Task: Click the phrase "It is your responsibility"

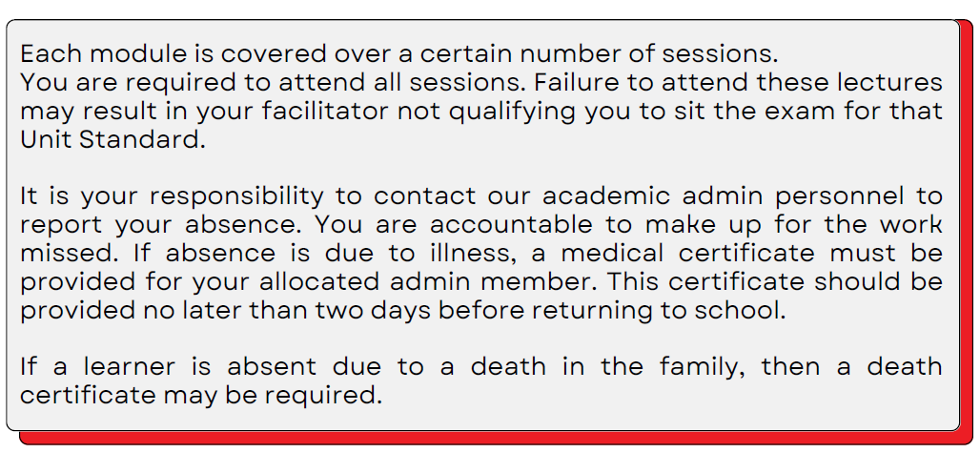Action: click(172, 196)
